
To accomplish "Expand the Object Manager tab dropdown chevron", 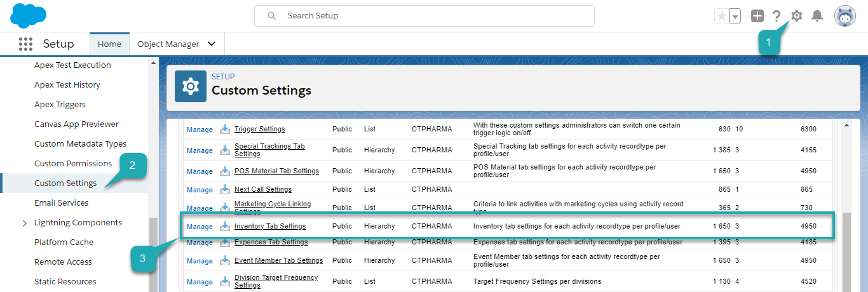I will point(212,44).
